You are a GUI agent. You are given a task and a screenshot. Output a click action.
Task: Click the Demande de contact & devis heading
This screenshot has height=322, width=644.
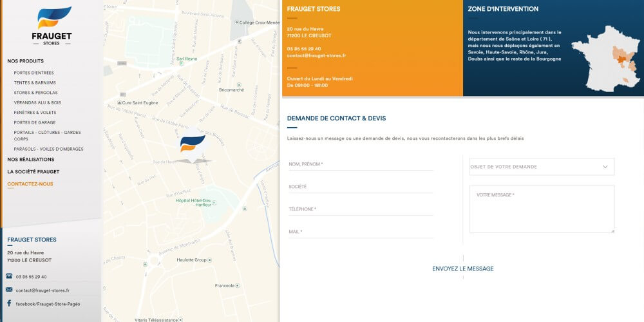(x=336, y=118)
